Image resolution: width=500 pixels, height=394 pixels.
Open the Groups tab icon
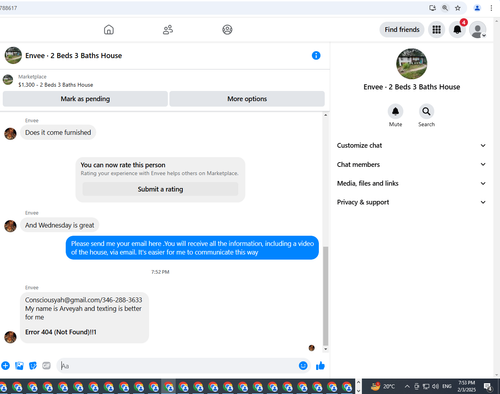[x=227, y=30]
